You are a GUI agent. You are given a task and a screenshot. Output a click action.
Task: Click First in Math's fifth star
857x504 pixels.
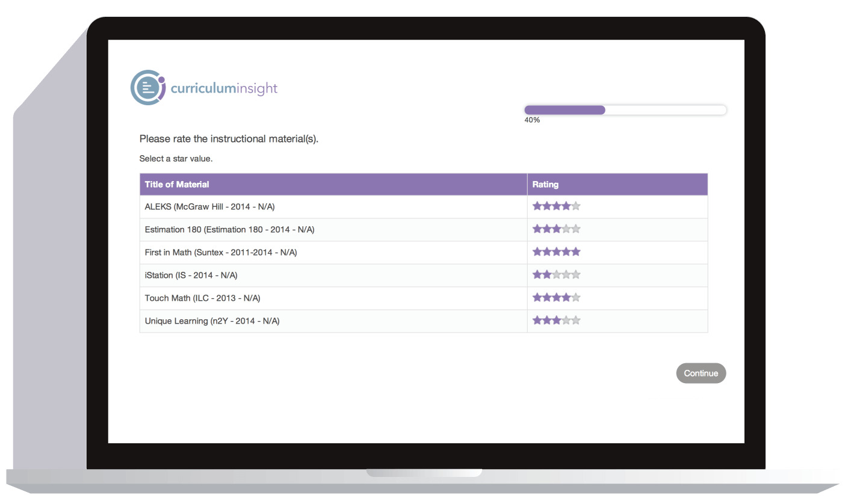click(576, 252)
